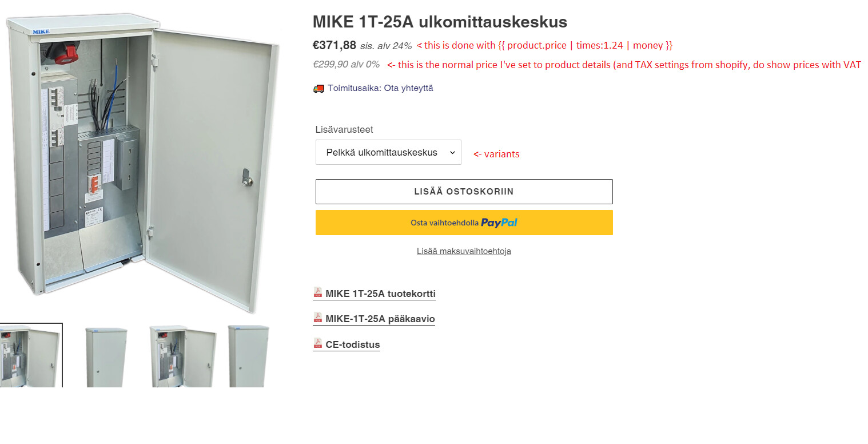Select the third thumbnail with open door
The image size is (868, 444).
pos(182,356)
